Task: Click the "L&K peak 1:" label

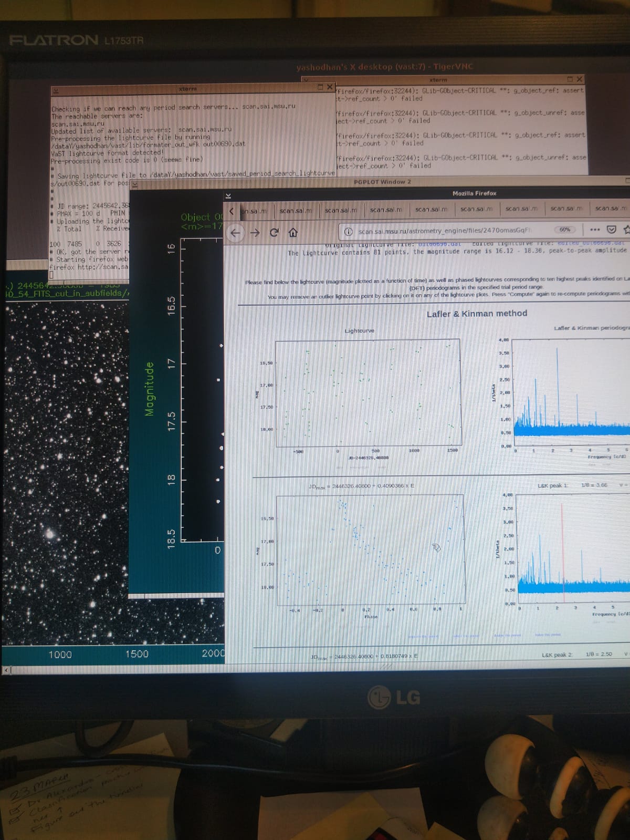Action: point(553,485)
